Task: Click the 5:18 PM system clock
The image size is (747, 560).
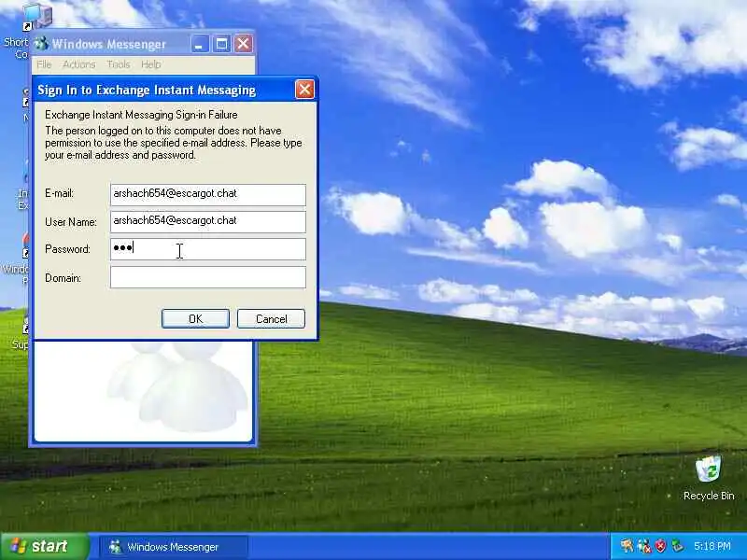Action: coord(712,546)
